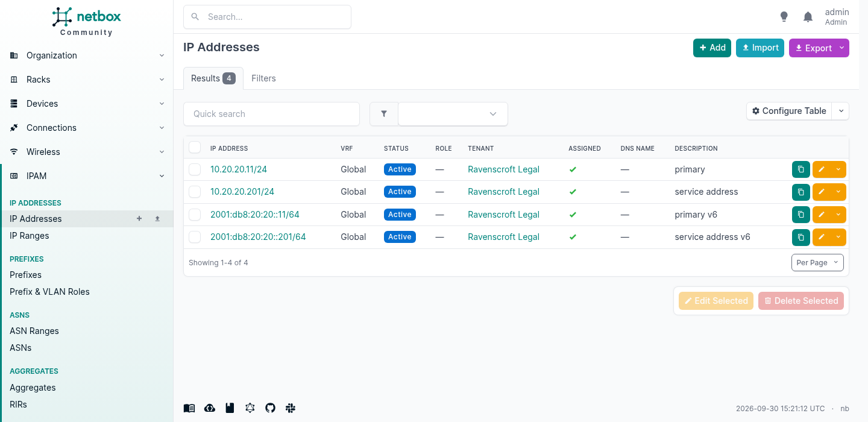Click the NetBox Community logo
The image size is (868, 422).
86,22
